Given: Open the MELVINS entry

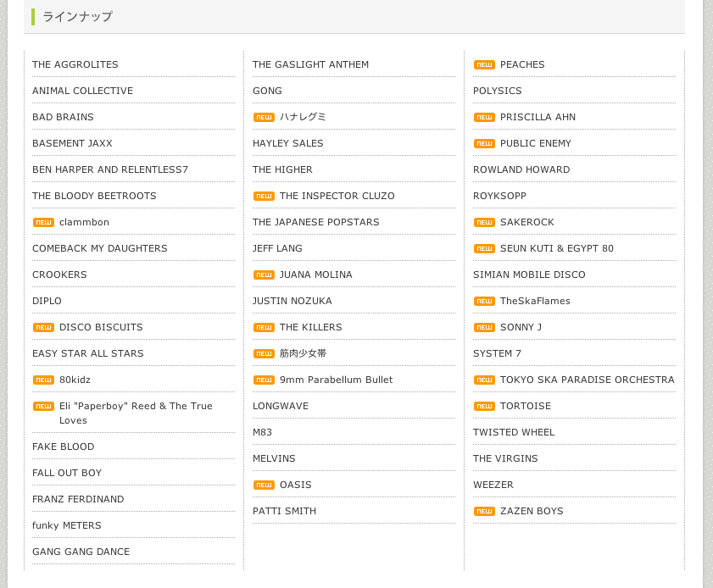Looking at the screenshot, I should pos(274,459).
